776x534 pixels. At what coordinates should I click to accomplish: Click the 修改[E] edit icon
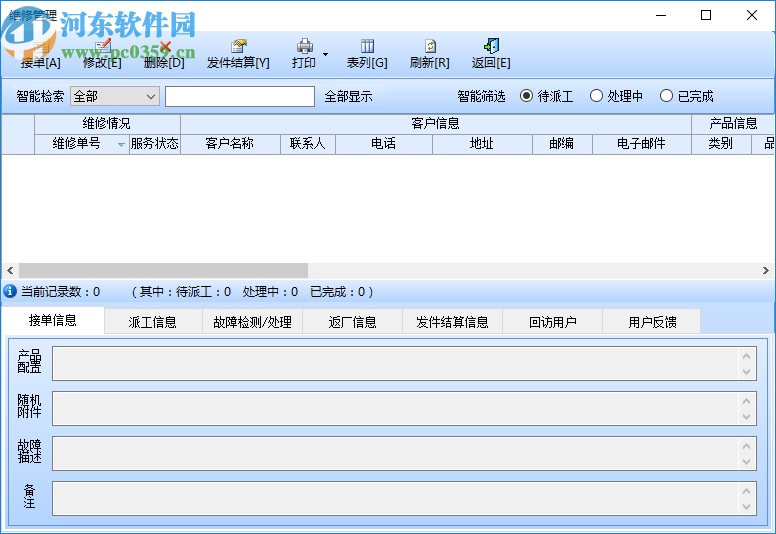(103, 47)
